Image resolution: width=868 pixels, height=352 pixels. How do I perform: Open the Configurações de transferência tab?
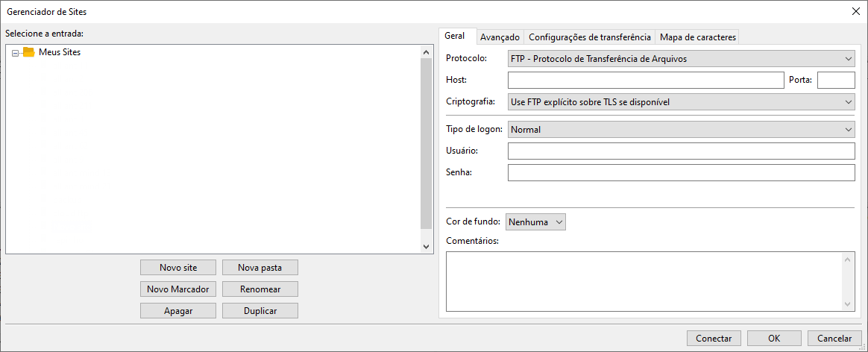click(x=590, y=37)
